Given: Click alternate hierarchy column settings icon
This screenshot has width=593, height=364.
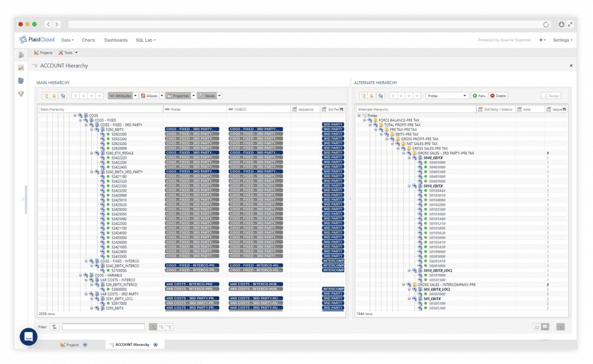Looking at the screenshot, I should pyautogui.click(x=564, y=109).
